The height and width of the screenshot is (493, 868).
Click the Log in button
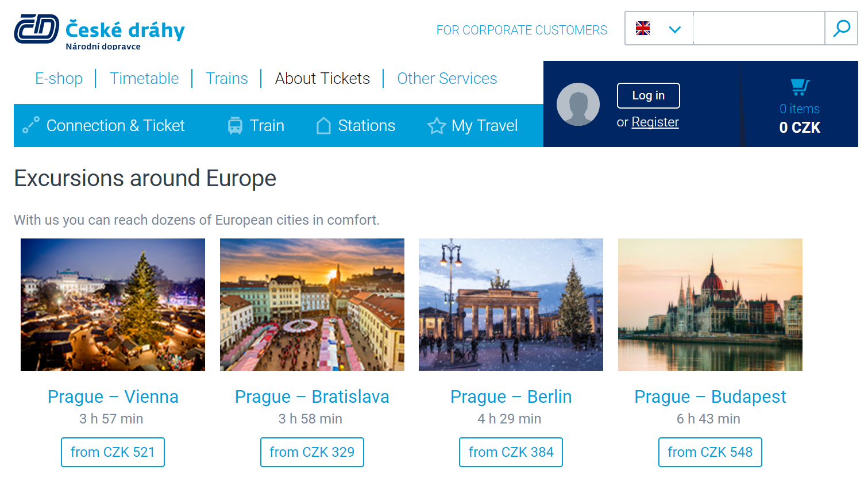648,95
